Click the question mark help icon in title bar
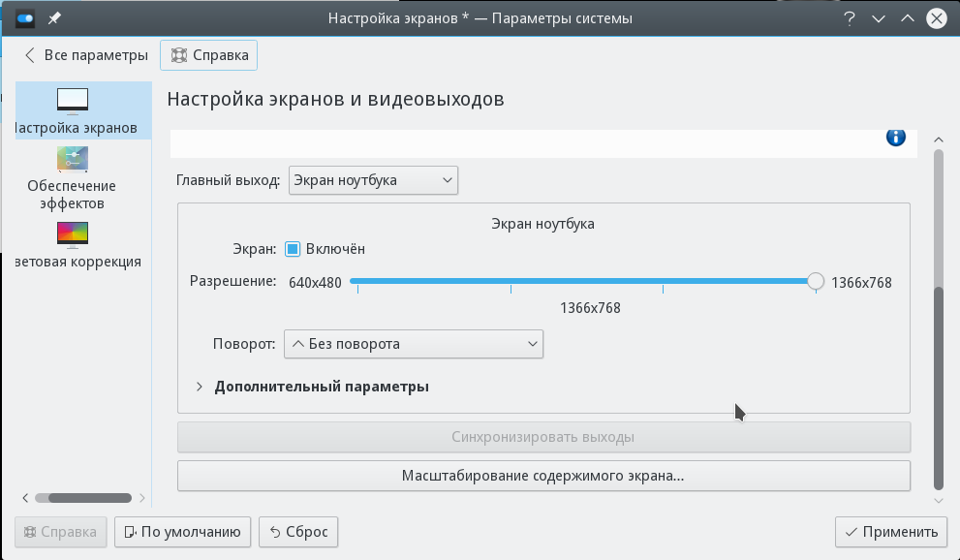The image size is (960, 560). click(850, 18)
